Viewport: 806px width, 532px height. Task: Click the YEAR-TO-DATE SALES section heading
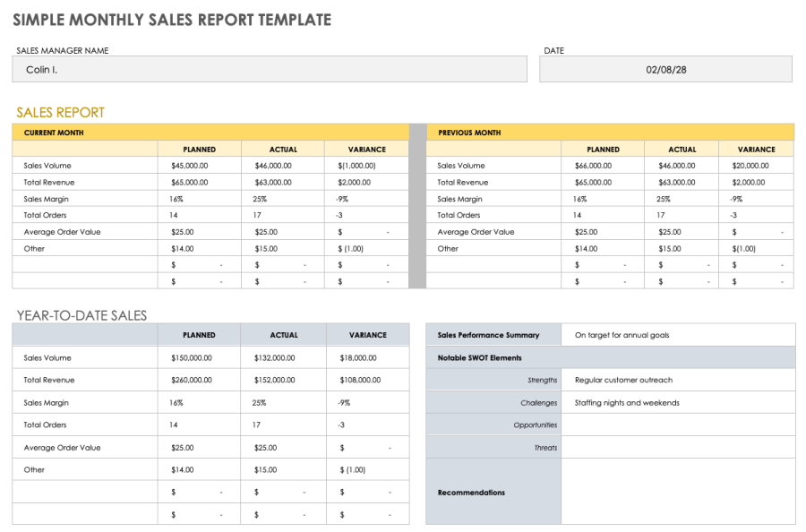81,315
